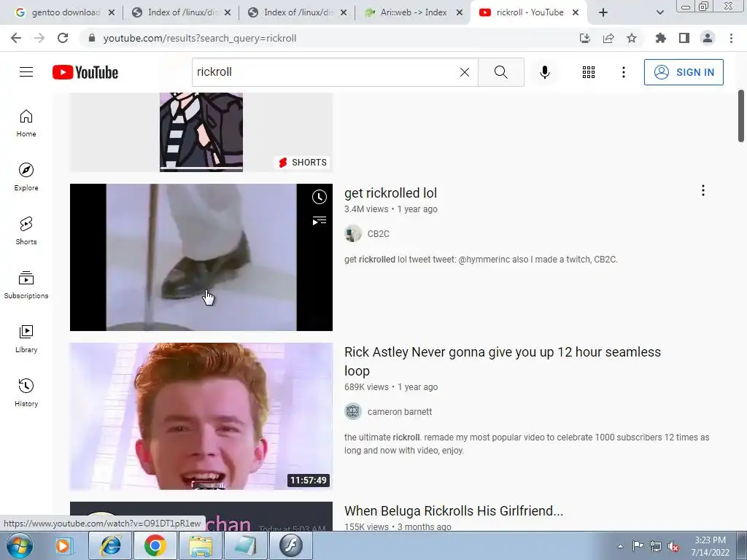747x560 pixels.
Task: Close the 'rickroll - YouTube' tab
Action: [576, 13]
